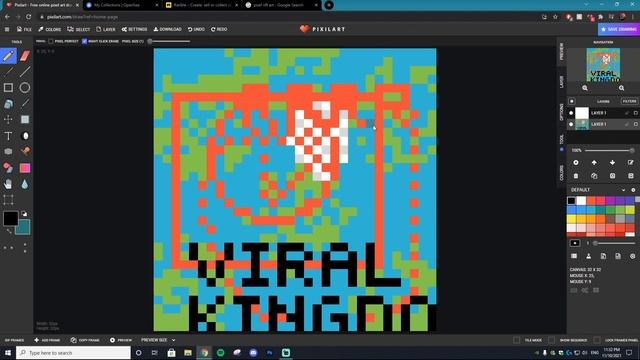Select the water drop Blur tool
This screenshot has width=640, height=360.
[25, 184]
